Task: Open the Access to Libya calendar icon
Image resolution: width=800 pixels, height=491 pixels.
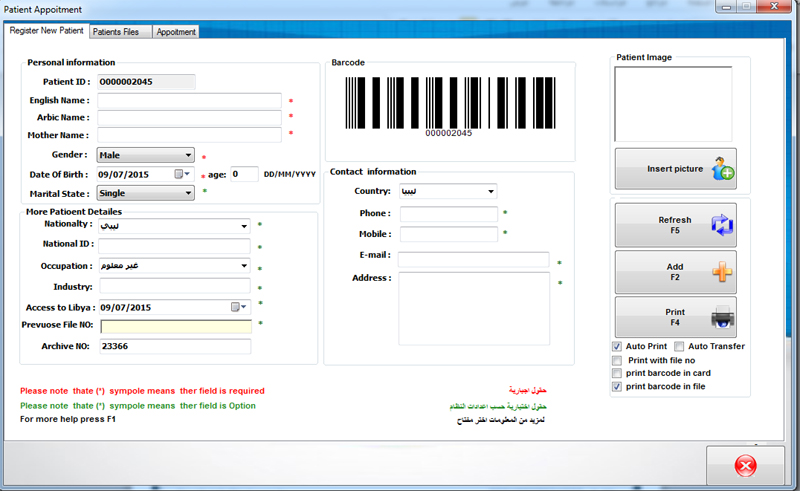Action: 236,307
